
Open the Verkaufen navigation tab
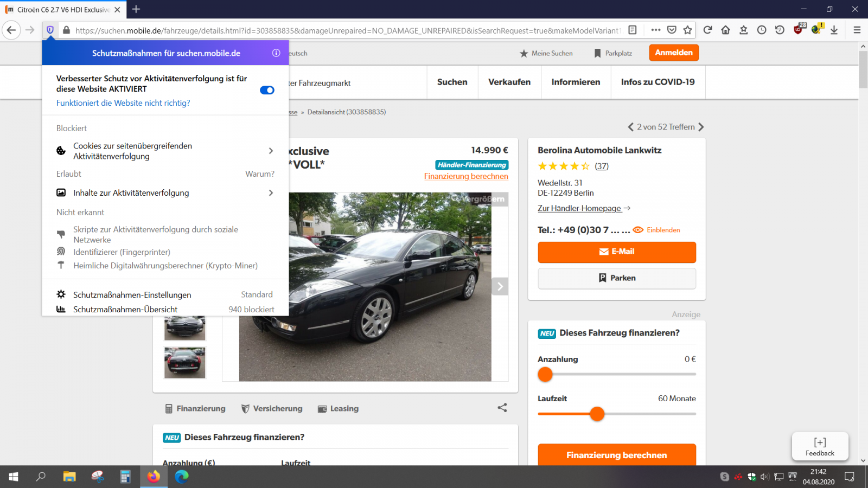pyautogui.click(x=509, y=82)
